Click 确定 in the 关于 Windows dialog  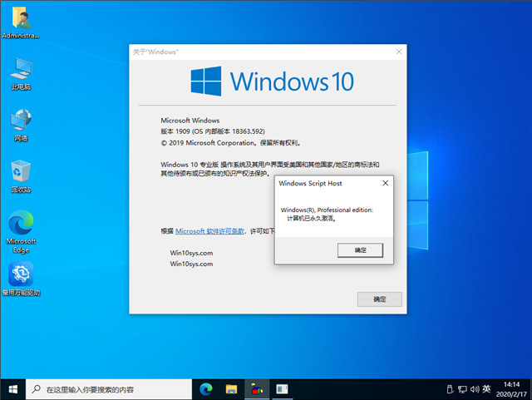(x=380, y=299)
